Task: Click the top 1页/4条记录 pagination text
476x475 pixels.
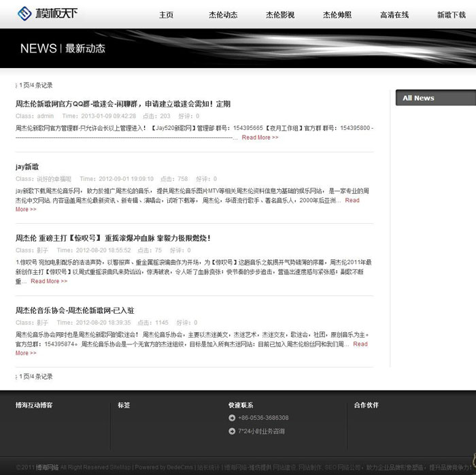Action: pos(35,85)
